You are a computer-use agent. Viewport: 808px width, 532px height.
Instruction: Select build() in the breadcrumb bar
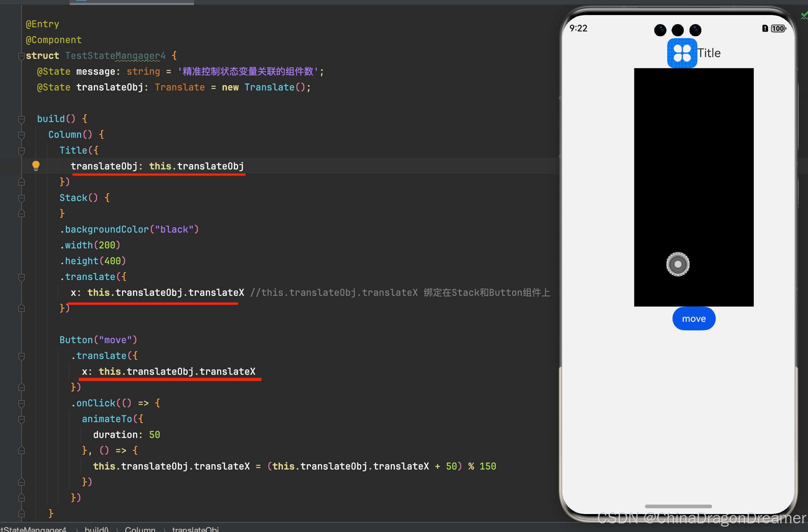96,529
